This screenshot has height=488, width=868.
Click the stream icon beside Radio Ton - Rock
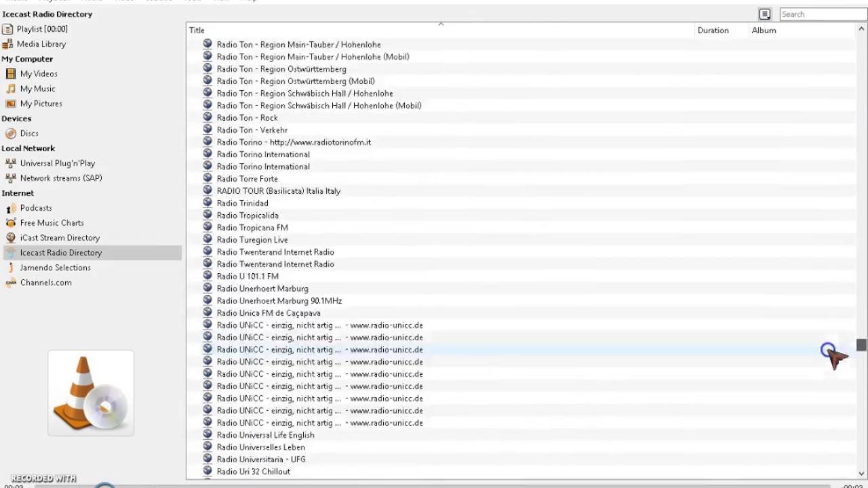tap(208, 117)
